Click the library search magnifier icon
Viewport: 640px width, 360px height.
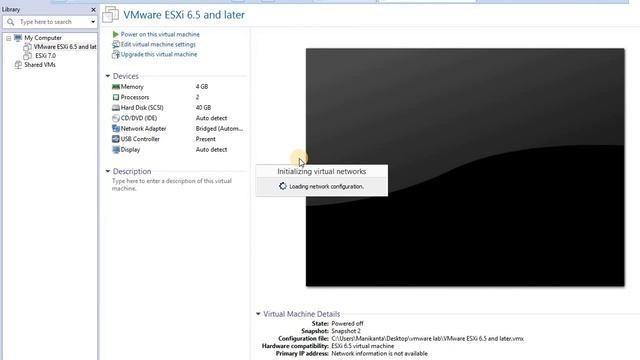[x=11, y=22]
